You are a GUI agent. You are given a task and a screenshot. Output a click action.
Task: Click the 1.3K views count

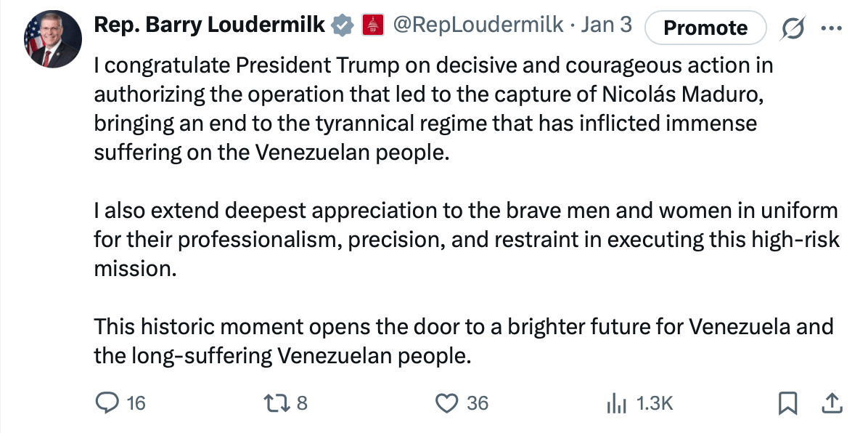point(654,403)
